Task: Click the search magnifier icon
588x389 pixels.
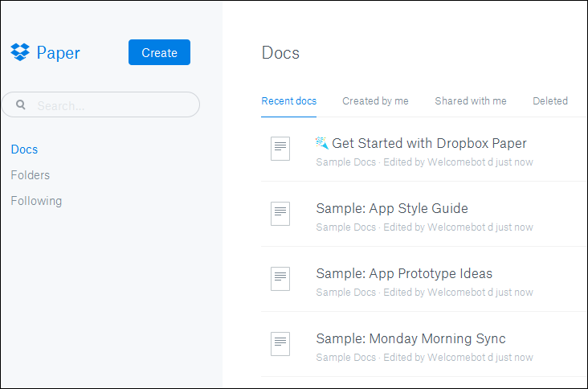Action: coord(21,104)
